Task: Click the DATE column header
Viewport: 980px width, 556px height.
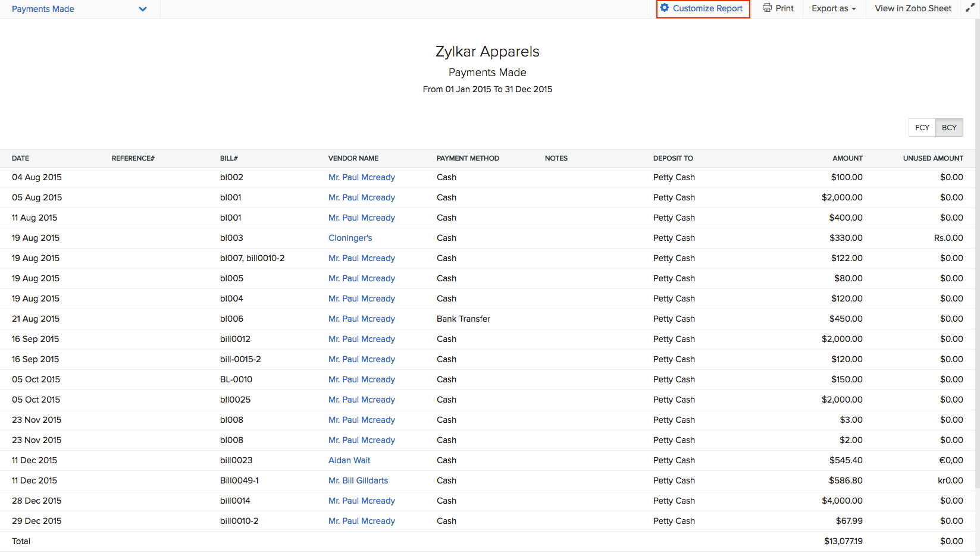Action: click(x=20, y=158)
